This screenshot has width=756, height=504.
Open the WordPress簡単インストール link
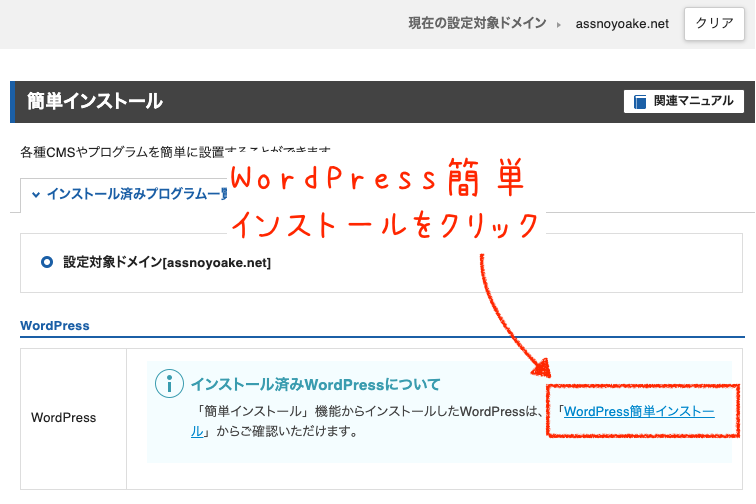click(639, 411)
